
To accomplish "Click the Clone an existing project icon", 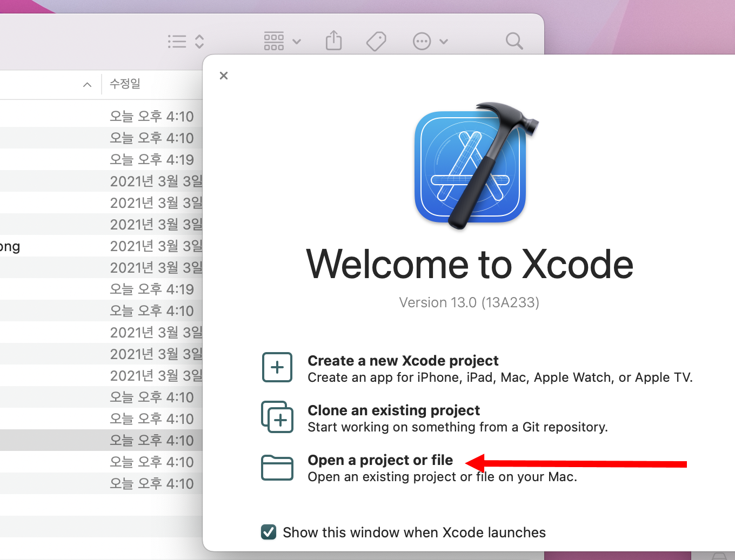I will 277,417.
